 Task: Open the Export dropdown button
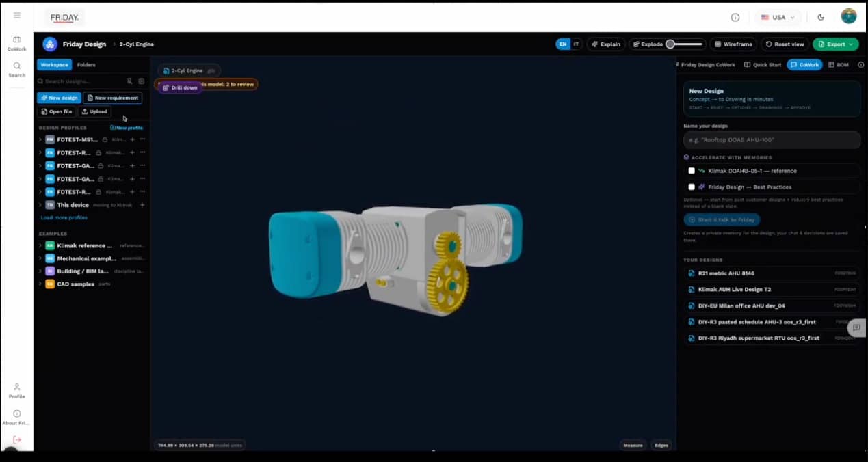pos(836,44)
